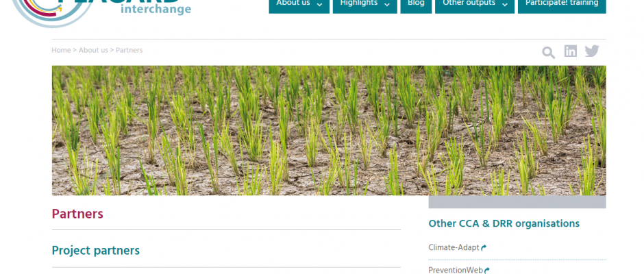
Task: Open the Climate-Adapt link
Action: [x=454, y=248]
